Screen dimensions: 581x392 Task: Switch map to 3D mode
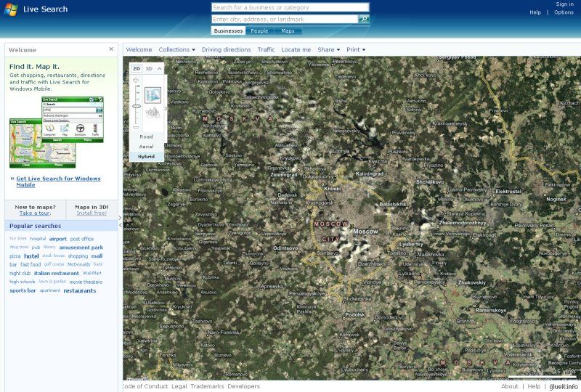click(149, 68)
